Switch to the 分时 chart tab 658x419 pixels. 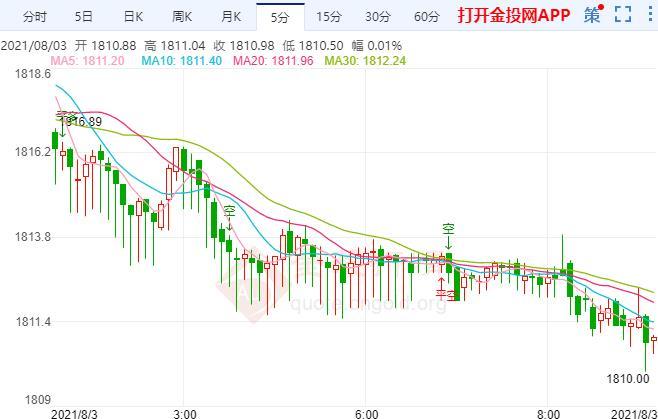35,17
